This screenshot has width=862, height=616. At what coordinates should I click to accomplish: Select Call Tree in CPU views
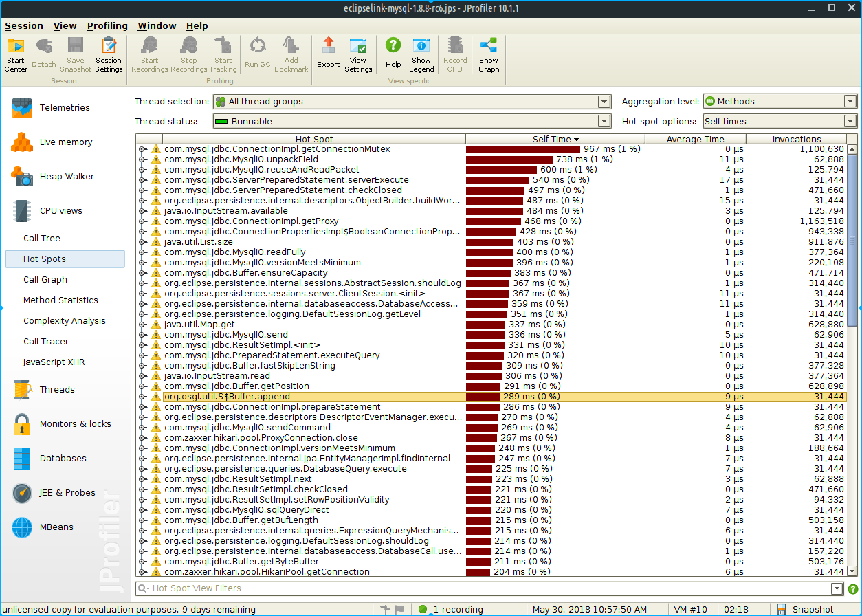42,239
